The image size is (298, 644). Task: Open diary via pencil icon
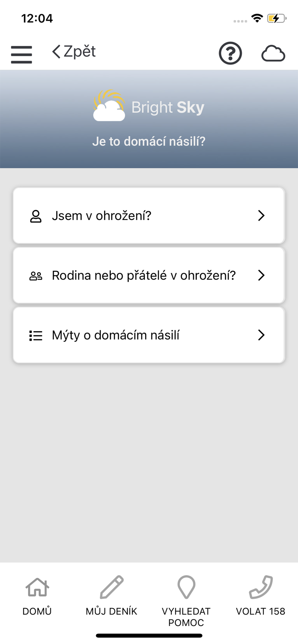(x=112, y=587)
